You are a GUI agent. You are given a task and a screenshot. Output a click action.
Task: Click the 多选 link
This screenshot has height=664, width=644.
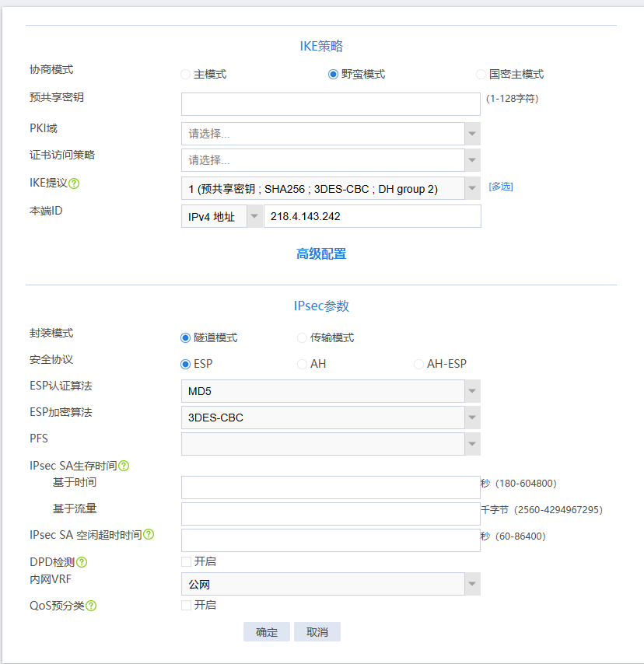[x=501, y=187]
